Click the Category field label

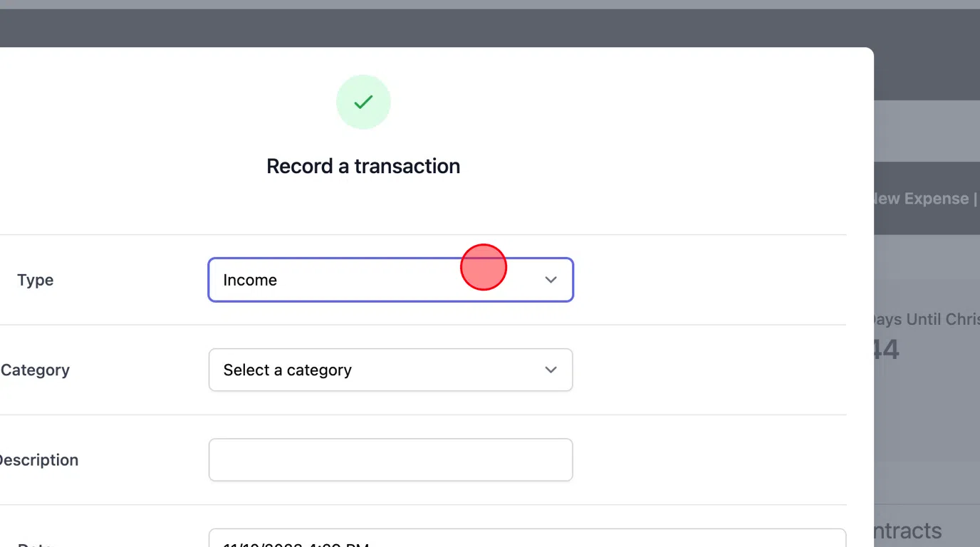coord(35,370)
